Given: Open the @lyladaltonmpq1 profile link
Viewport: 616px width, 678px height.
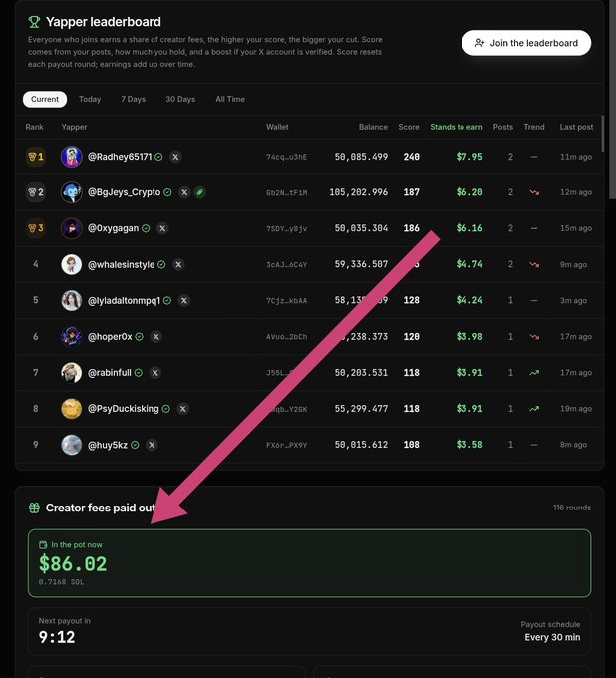Looking at the screenshot, I should [x=124, y=300].
